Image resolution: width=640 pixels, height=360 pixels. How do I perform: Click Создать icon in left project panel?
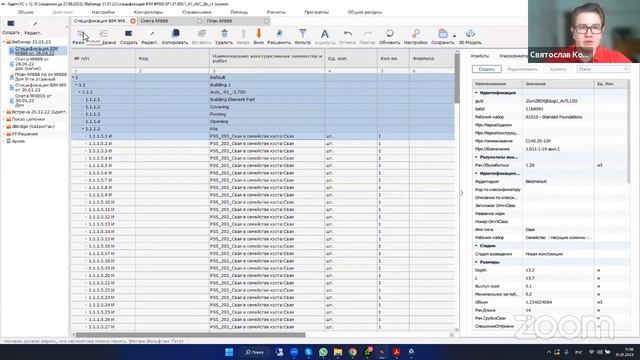pos(11,23)
